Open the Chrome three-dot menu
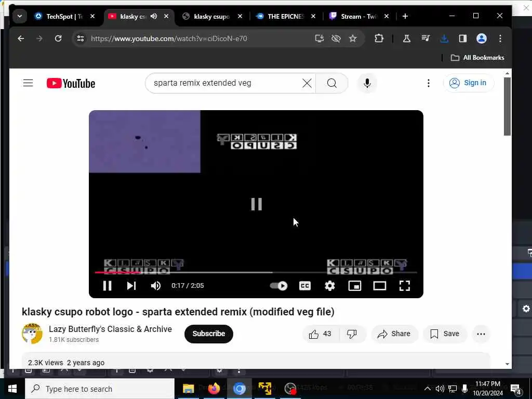Screen dimensions: 532x399 point(500,38)
